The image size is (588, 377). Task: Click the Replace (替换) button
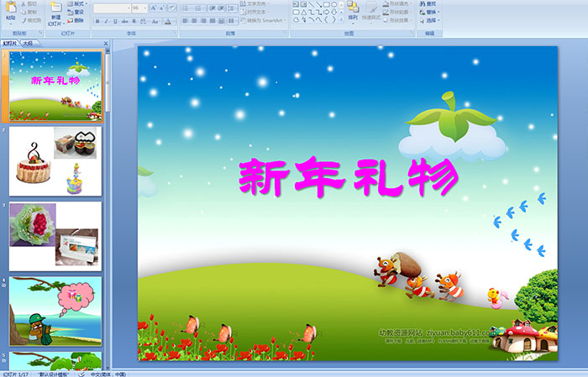point(429,12)
